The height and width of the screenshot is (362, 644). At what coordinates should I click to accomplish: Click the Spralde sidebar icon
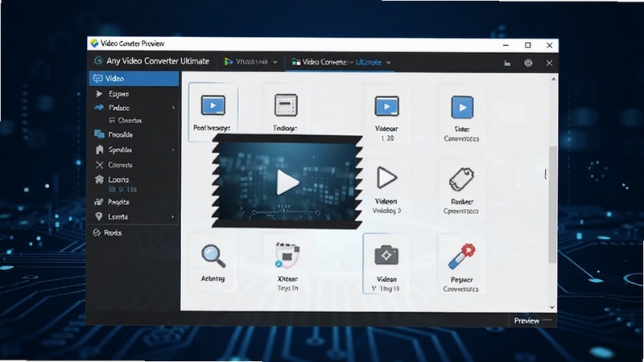point(99,150)
